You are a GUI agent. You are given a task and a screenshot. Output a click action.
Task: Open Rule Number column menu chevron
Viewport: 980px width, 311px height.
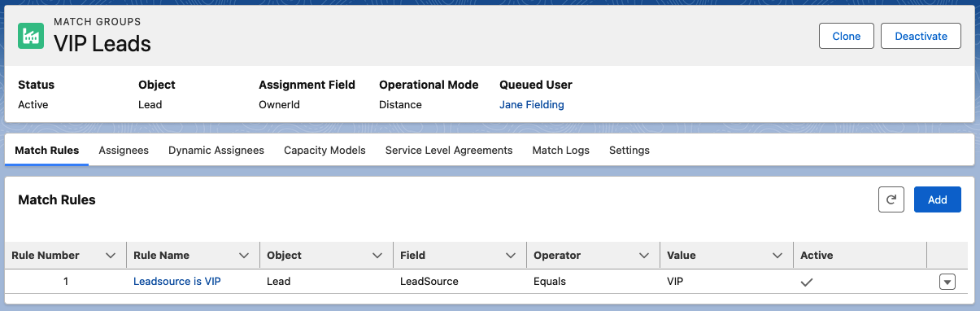click(x=111, y=256)
